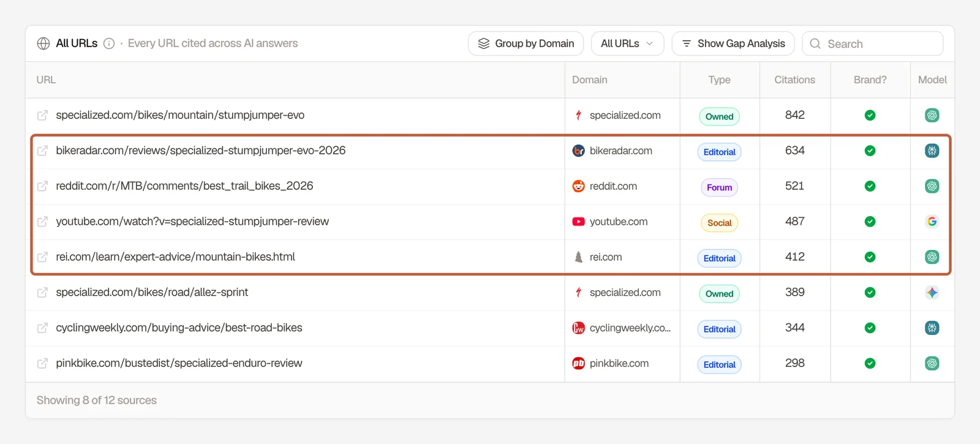Viewport: 980px width, 444px height.
Task: Click the model icon in the bikeradar 634 row
Action: (x=932, y=151)
